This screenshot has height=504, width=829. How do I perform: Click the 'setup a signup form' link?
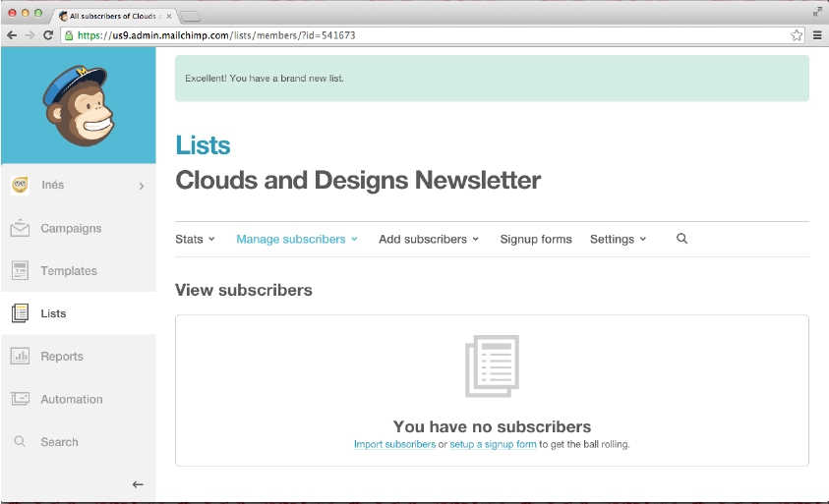pyautogui.click(x=493, y=444)
